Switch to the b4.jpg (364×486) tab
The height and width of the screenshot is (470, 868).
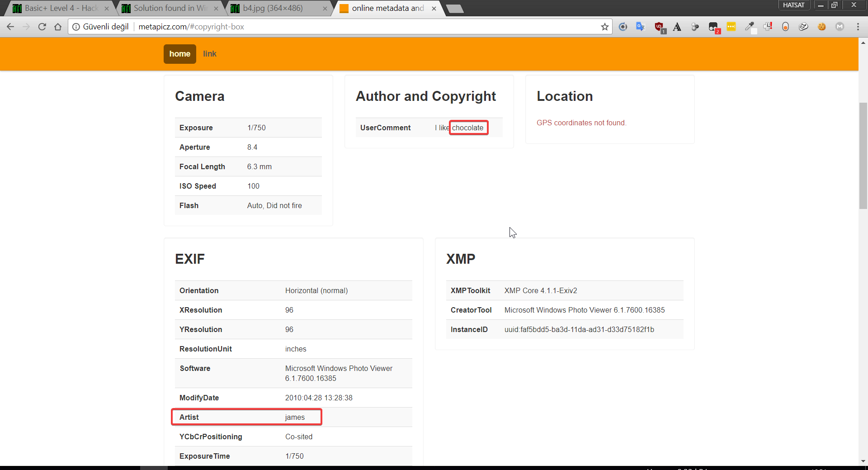(273, 8)
